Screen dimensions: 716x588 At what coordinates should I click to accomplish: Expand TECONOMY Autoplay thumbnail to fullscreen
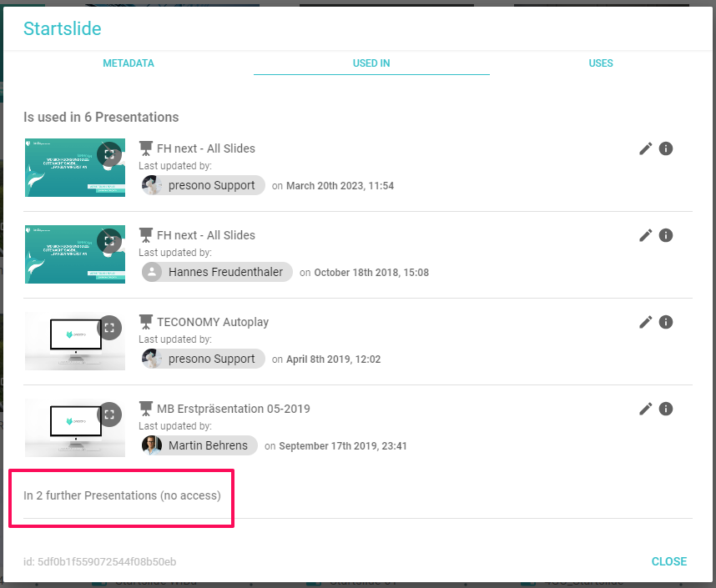(109, 328)
